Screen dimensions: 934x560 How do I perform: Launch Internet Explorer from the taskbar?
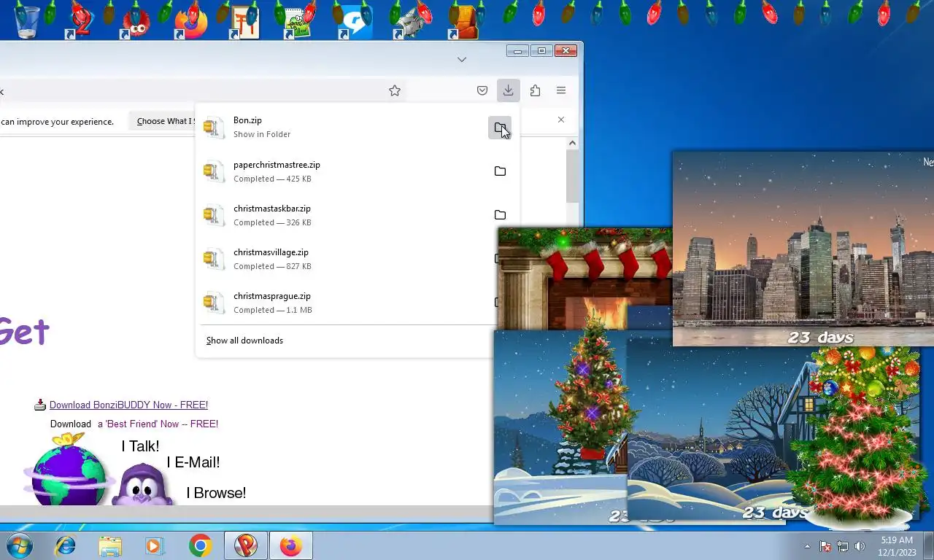tap(66, 545)
